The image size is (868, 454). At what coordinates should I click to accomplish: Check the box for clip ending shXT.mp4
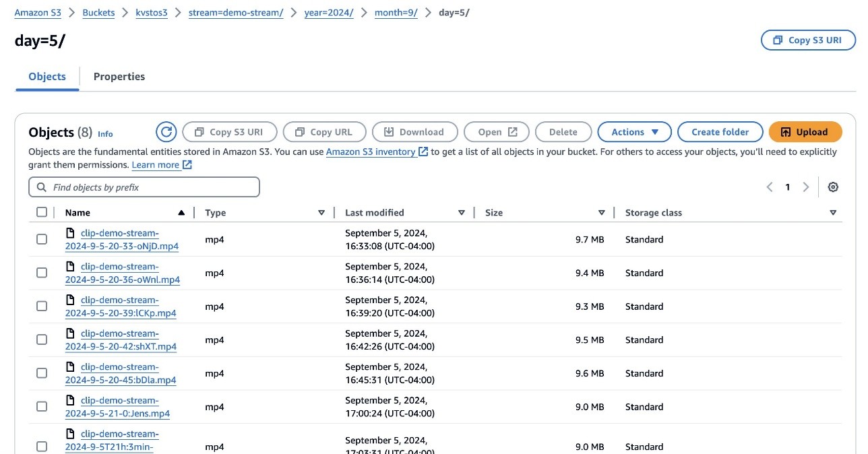point(42,339)
